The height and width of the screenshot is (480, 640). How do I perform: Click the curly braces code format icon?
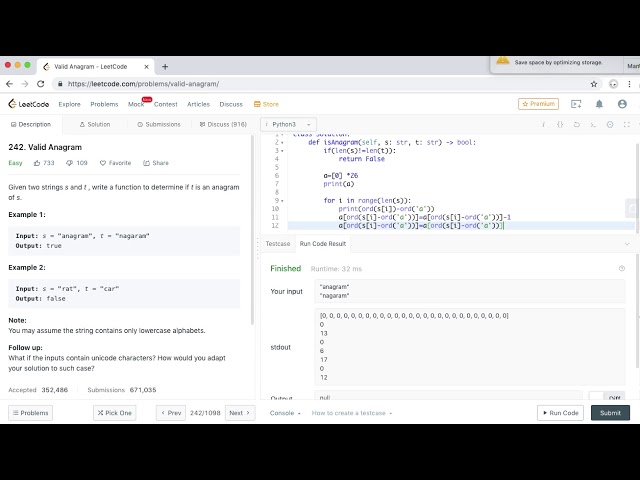[x=560, y=124]
